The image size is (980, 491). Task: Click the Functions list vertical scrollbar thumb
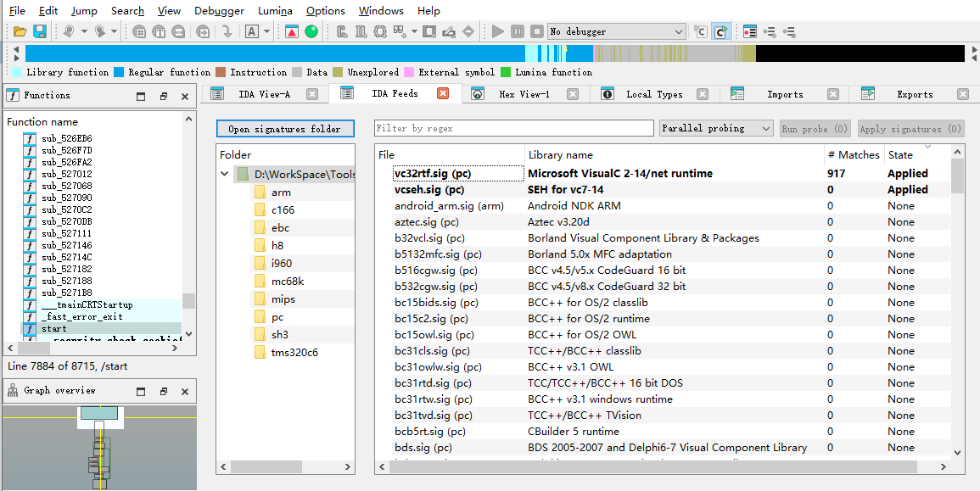[x=188, y=300]
